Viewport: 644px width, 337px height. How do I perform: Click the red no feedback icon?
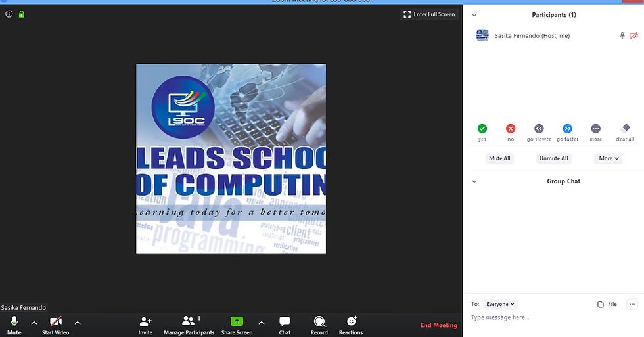pyautogui.click(x=511, y=129)
